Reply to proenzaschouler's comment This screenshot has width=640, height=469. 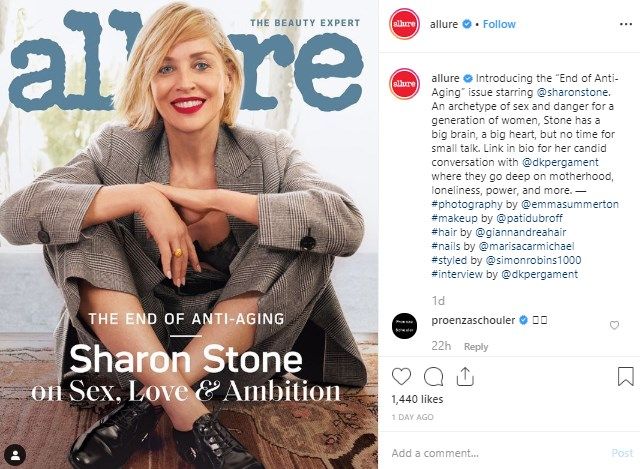click(476, 347)
